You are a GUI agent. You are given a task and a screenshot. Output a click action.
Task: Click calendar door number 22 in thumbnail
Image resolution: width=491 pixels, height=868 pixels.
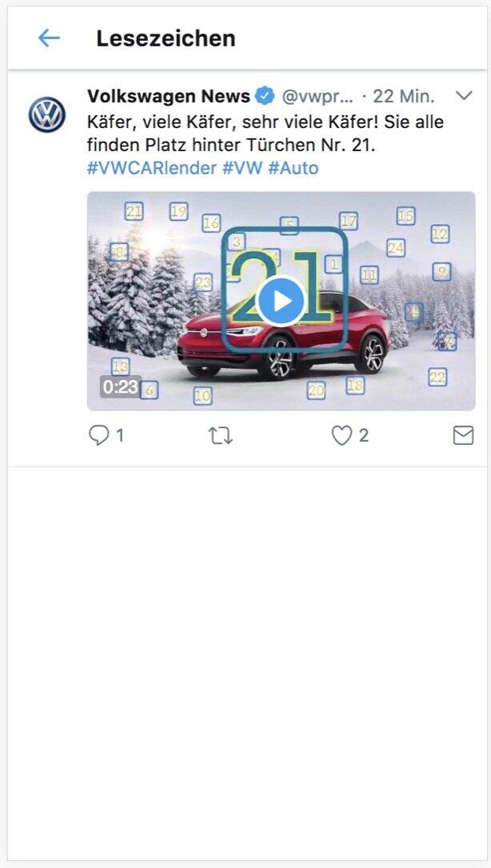(437, 378)
